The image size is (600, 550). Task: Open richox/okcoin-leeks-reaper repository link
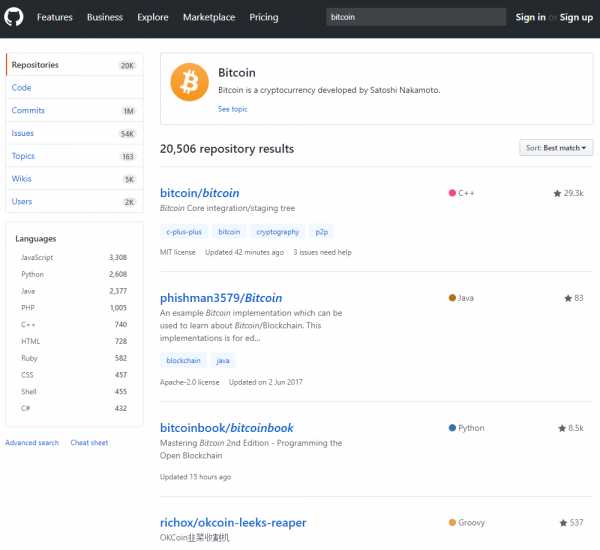(233, 522)
